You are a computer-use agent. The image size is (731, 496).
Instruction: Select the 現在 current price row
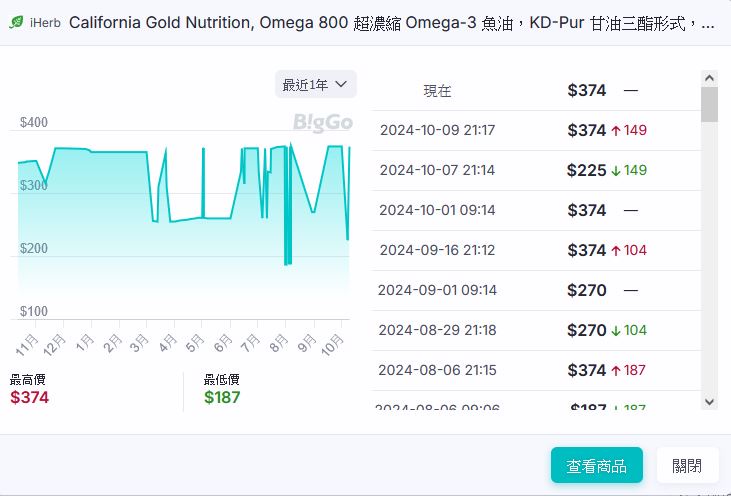click(x=535, y=90)
